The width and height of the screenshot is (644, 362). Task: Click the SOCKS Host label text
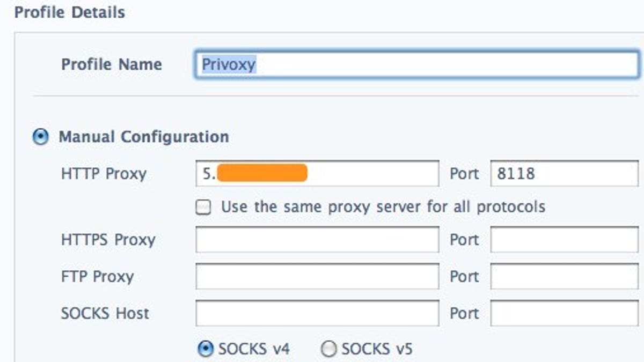[105, 313]
